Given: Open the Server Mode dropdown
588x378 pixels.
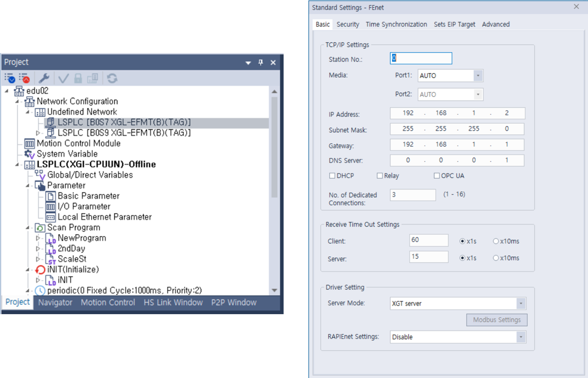Looking at the screenshot, I should [521, 303].
